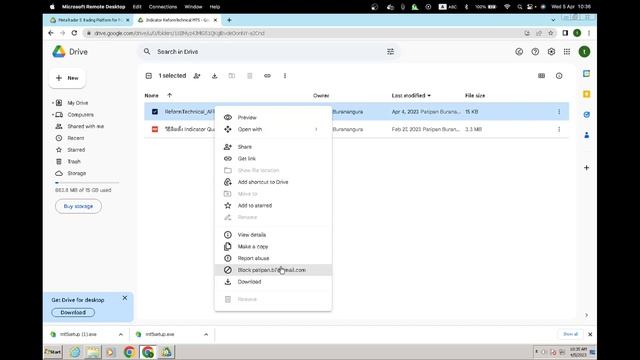Click the Buy storage button
The image size is (640, 360).
point(78,207)
